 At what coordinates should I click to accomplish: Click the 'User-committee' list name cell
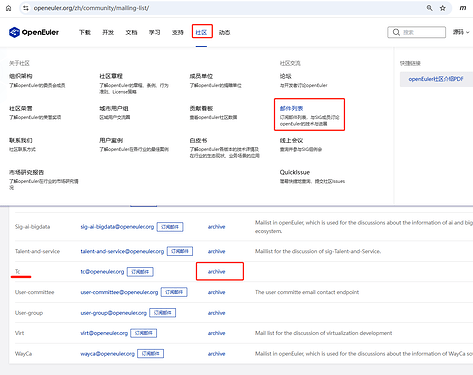click(34, 292)
